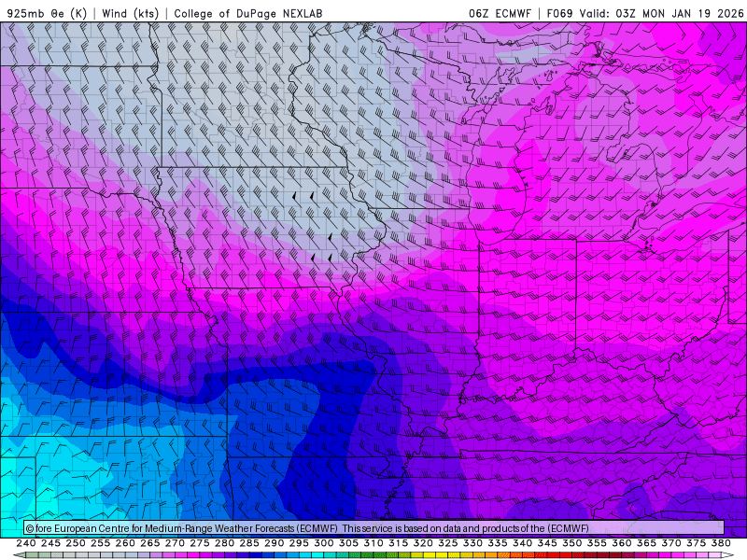Click the 330 value on the color scale
This screenshot has height=560, width=747.
(472, 543)
